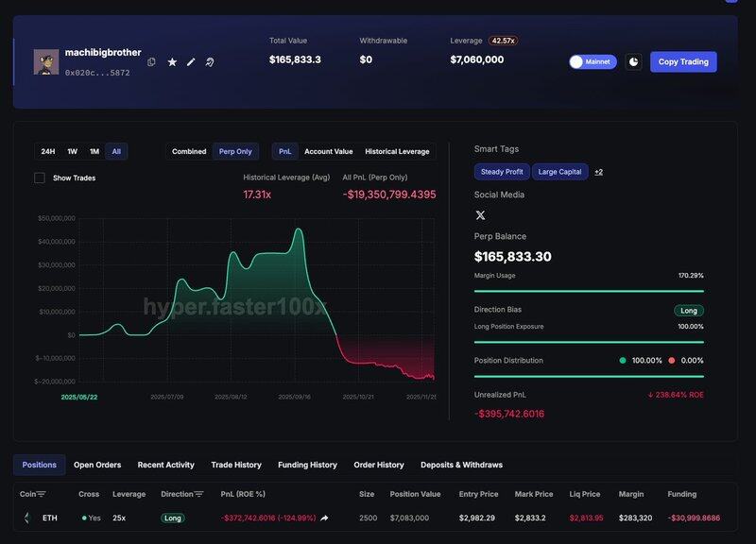This screenshot has width=756, height=544.
Task: Switch chart to Combined mode
Action: point(189,151)
